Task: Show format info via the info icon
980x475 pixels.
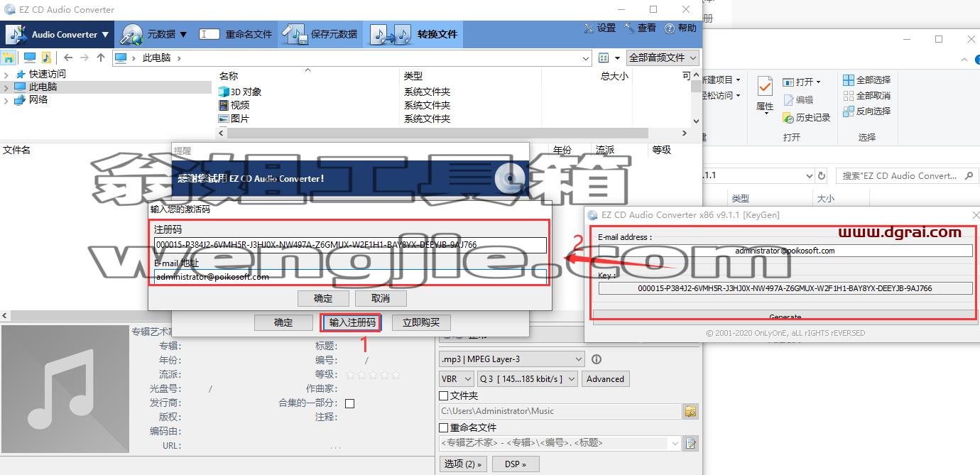Action: click(x=597, y=359)
